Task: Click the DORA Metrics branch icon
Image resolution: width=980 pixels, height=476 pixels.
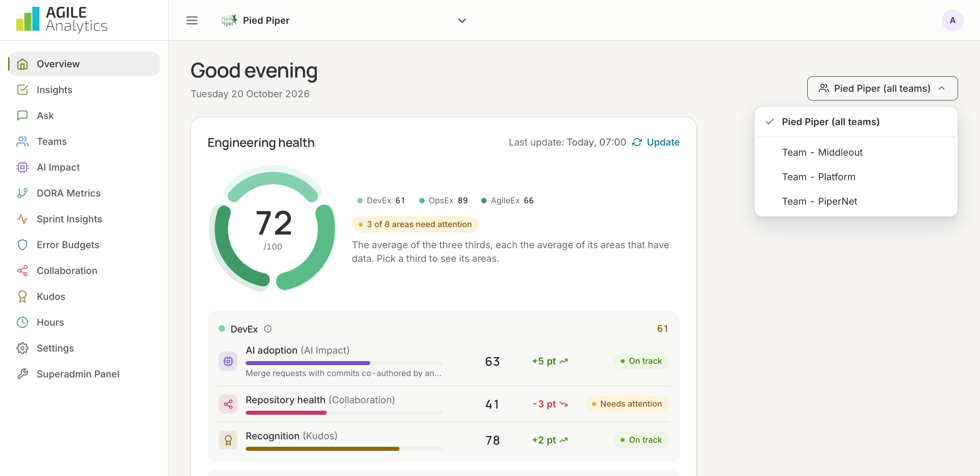Action: coord(22,193)
